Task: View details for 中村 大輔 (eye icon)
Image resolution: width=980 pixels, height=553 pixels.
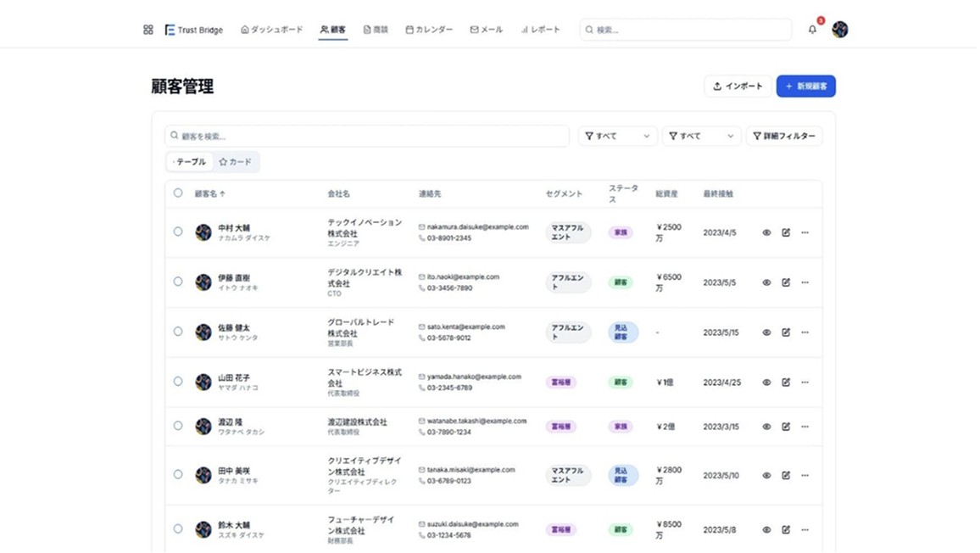Action: click(766, 232)
